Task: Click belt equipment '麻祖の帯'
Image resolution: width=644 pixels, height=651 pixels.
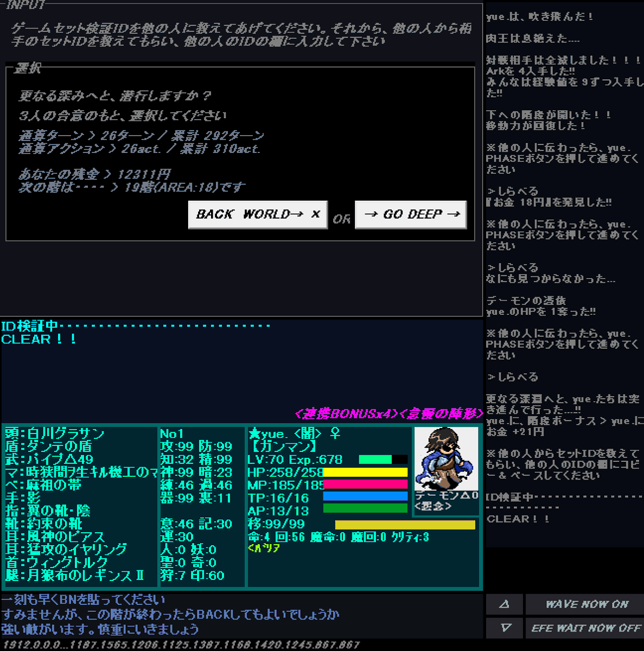Action: click(x=43, y=485)
